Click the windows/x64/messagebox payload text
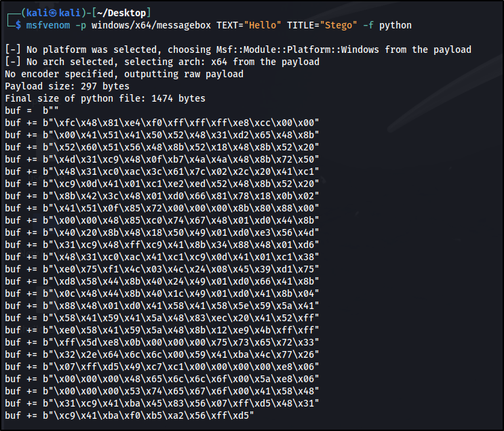504x431 pixels. point(151,25)
